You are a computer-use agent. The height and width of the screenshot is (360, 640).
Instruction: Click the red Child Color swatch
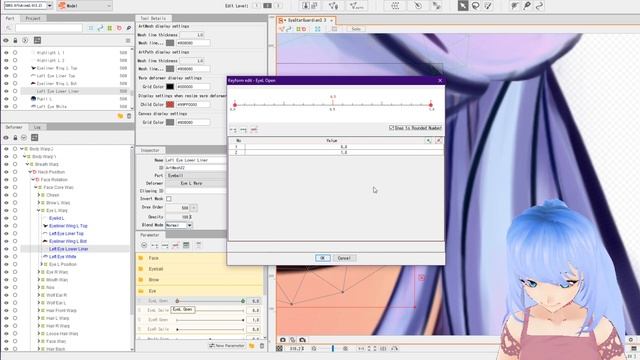pyautogui.click(x=170, y=104)
